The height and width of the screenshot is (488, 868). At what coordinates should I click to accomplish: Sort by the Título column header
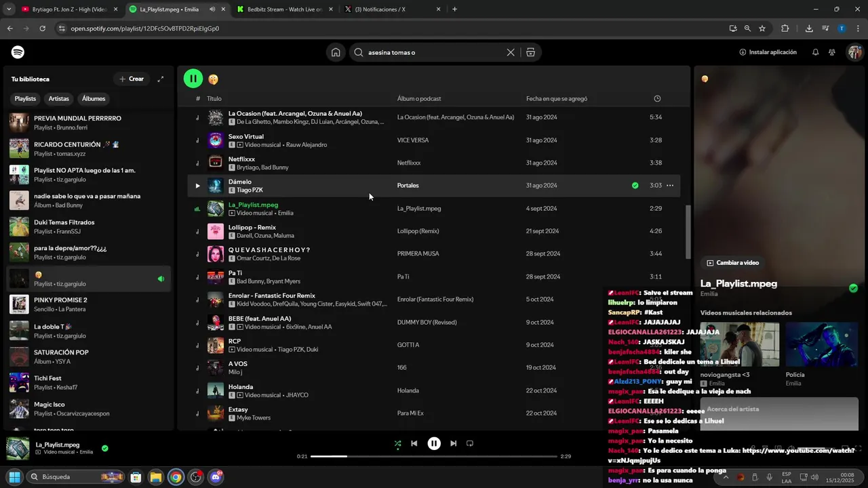pos(214,98)
